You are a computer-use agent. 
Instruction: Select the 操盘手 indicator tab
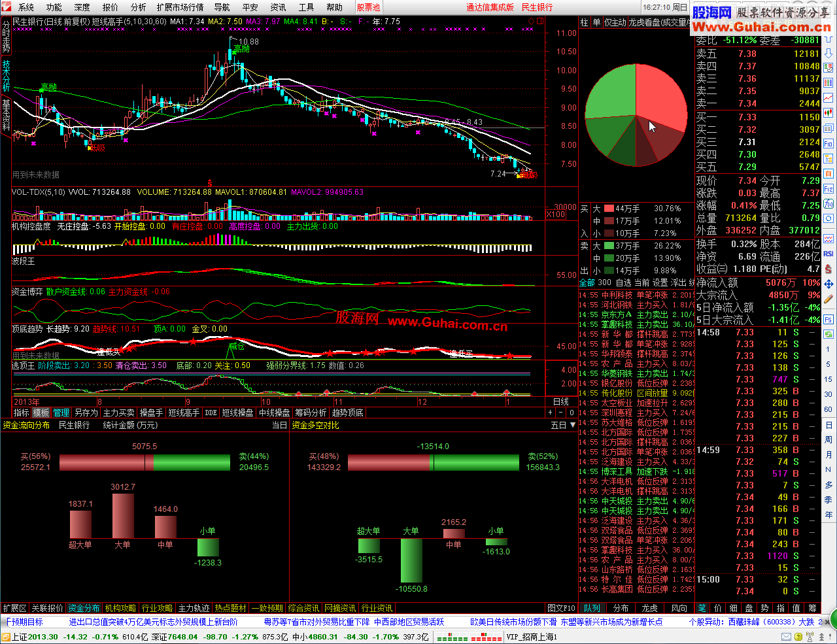point(151,413)
